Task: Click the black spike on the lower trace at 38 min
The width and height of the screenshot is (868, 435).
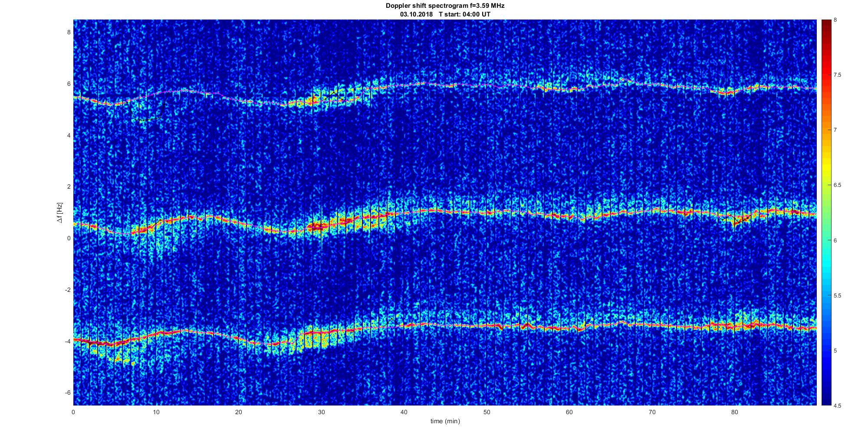Action: point(391,321)
